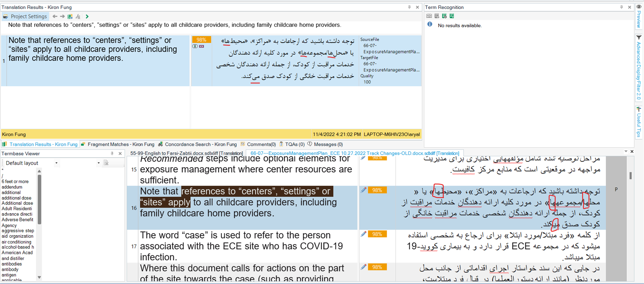This screenshot has height=284, width=644.
Task: Click the disabled wrench tool icon
Action: (x=78, y=16)
